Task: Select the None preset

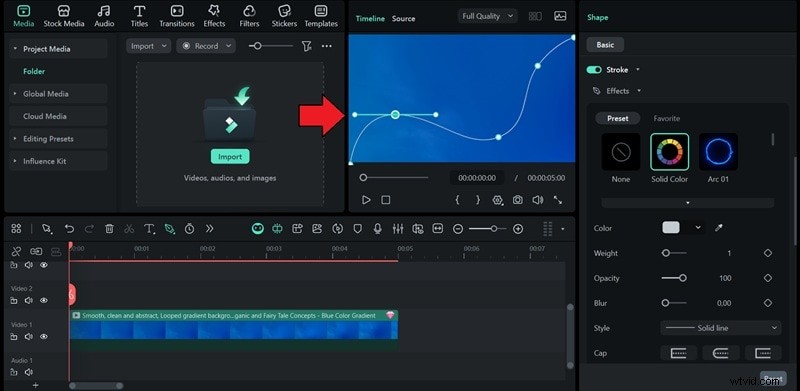Action: pyautogui.click(x=621, y=152)
